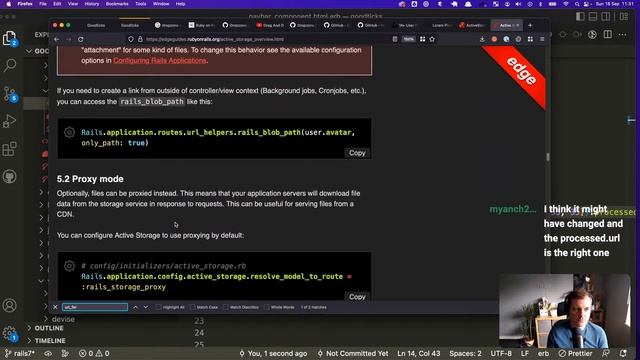Screen dimensions: 640x360
Task: Open a new Firefox tab
Action: [x=530, y=25]
